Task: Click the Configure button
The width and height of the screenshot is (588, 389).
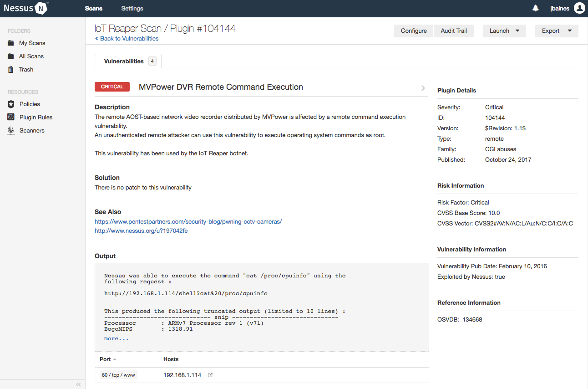Action: [x=414, y=31]
